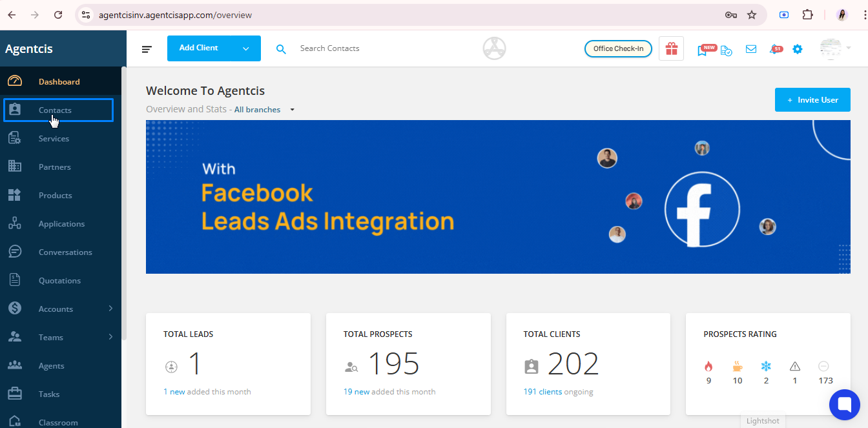Screen dimensions: 868x428
Task: Click the "191 clients" link
Action: click(x=542, y=392)
